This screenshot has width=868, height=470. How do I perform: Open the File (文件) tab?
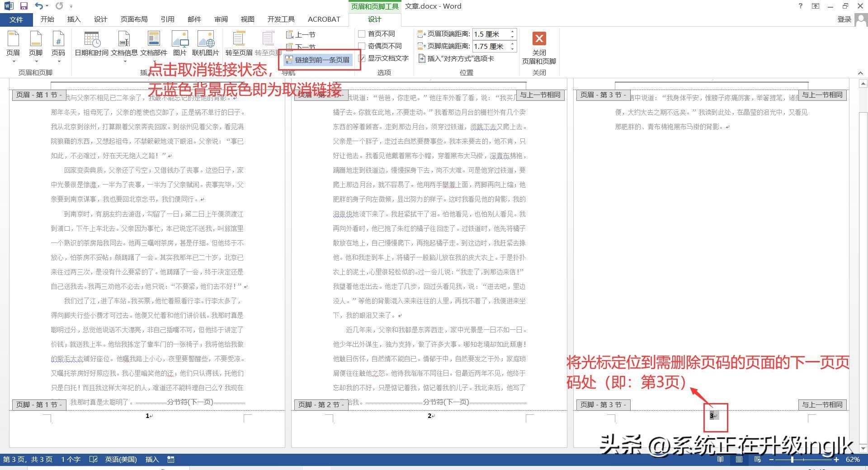tap(16, 19)
